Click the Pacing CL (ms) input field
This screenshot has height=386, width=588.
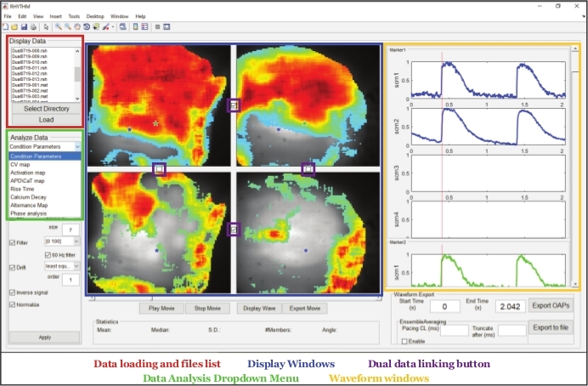tap(454, 331)
